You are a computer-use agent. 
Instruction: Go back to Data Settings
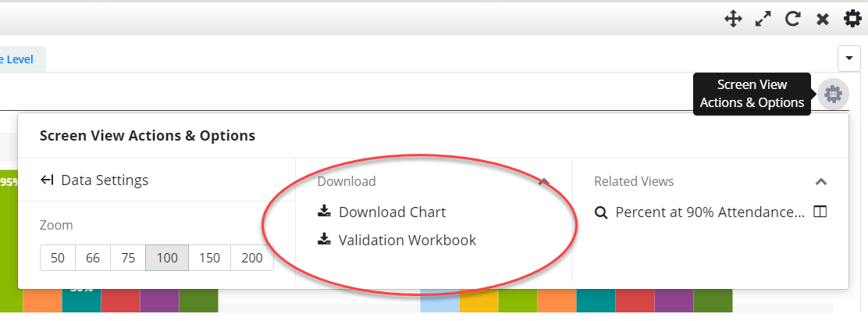[x=94, y=180]
